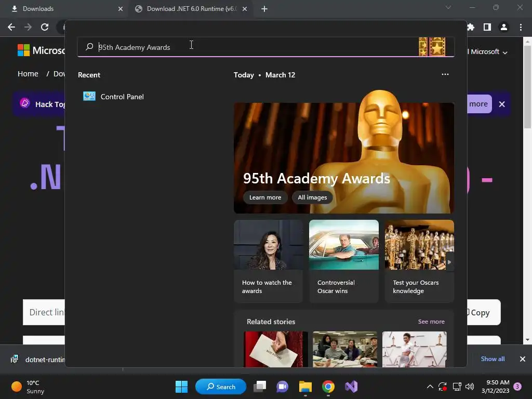Open weather widget showing 10°C Sunny
The width and height of the screenshot is (532, 399).
[x=28, y=387]
